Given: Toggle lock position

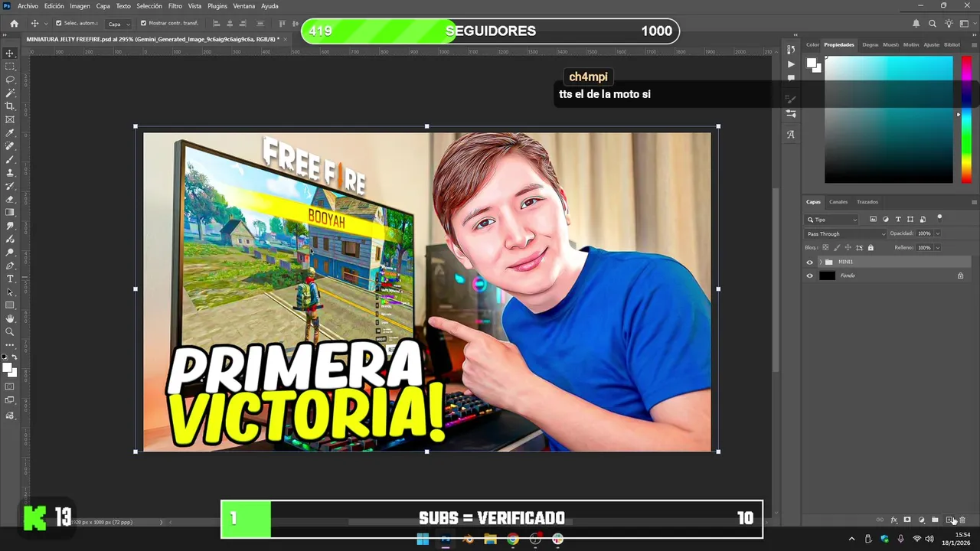Looking at the screenshot, I should pyautogui.click(x=848, y=248).
